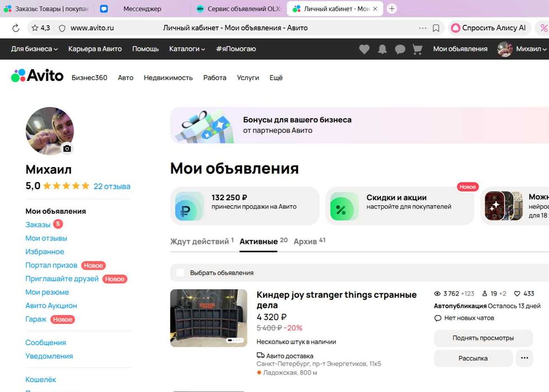This screenshot has width=549, height=392.
Task: Expand the Для бизнеса dropdown
Action: click(34, 49)
